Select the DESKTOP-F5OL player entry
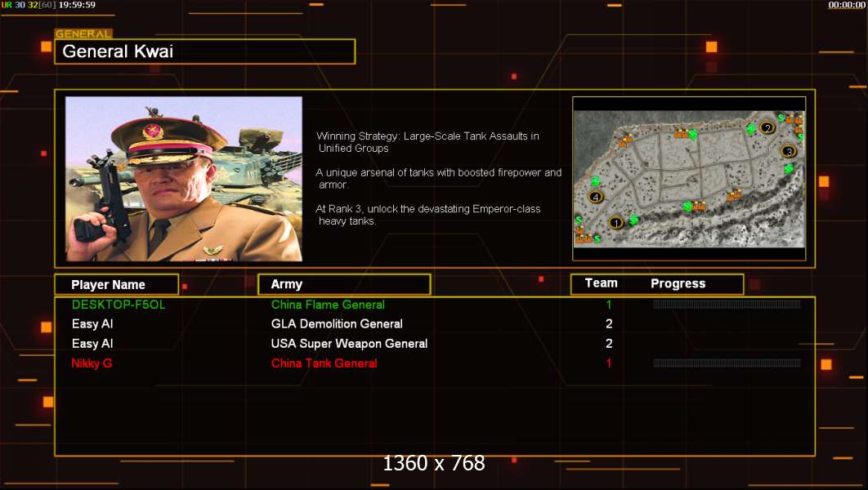Viewport: 868px width, 490px height. click(x=119, y=305)
